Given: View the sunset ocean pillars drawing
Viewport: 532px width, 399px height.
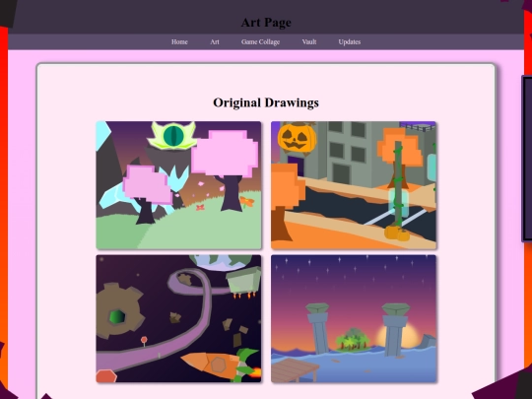Looking at the screenshot, I should pyautogui.click(x=354, y=318).
